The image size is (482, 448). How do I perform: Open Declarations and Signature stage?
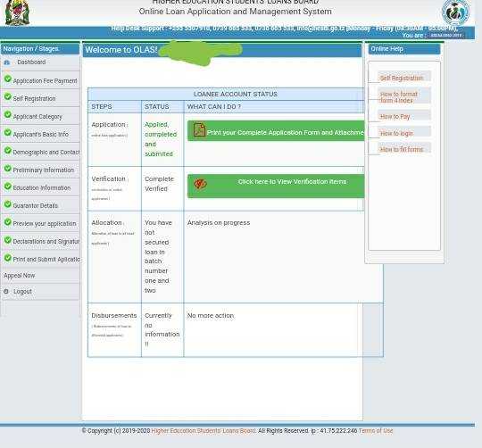(46, 242)
